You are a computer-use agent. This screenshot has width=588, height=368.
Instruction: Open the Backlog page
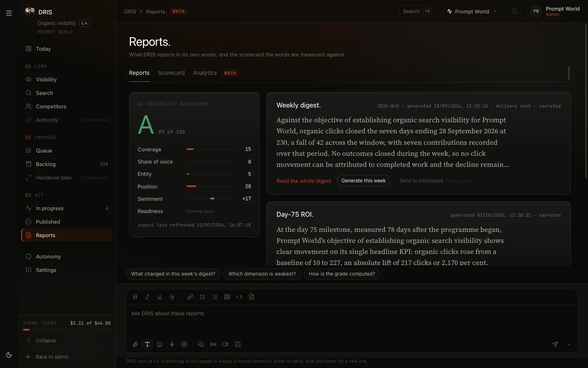67,164
